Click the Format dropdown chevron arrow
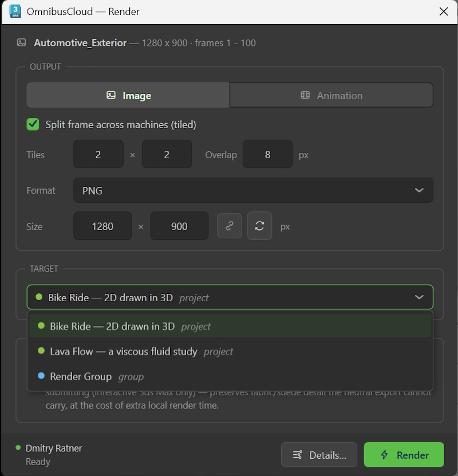This screenshot has width=458, height=476. pos(419,190)
